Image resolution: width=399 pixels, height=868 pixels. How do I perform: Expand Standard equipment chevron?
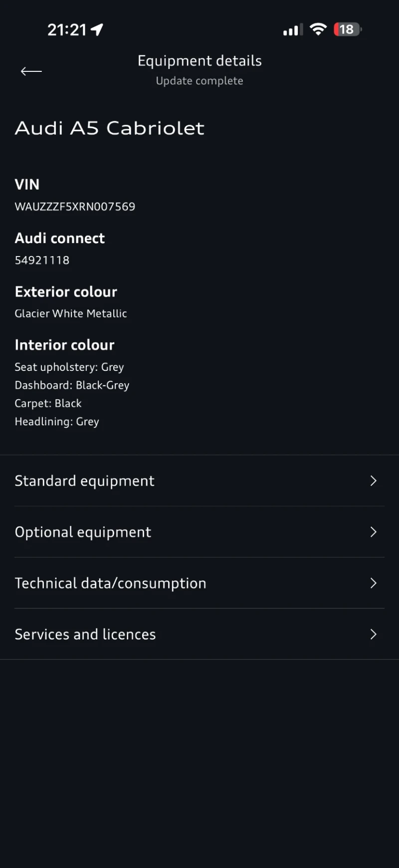[x=373, y=481]
